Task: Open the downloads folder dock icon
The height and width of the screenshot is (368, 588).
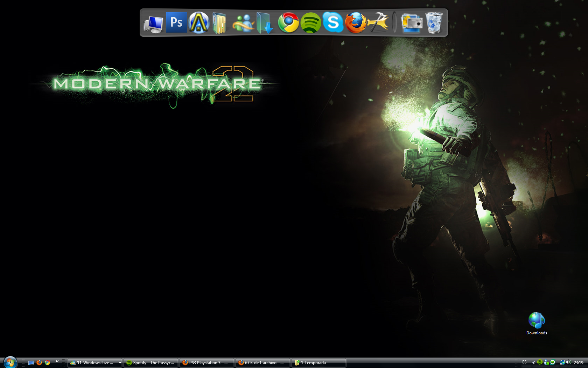Action: [265, 23]
